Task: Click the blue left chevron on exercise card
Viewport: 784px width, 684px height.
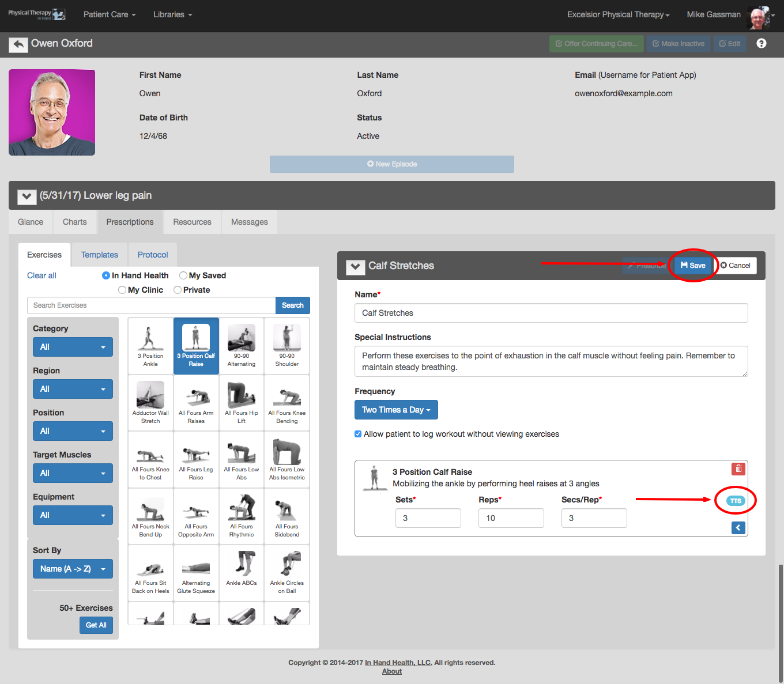Action: click(x=738, y=528)
